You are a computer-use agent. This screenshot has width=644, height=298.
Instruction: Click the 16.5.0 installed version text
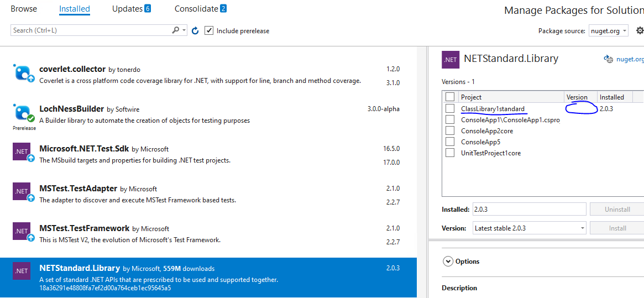coord(391,148)
